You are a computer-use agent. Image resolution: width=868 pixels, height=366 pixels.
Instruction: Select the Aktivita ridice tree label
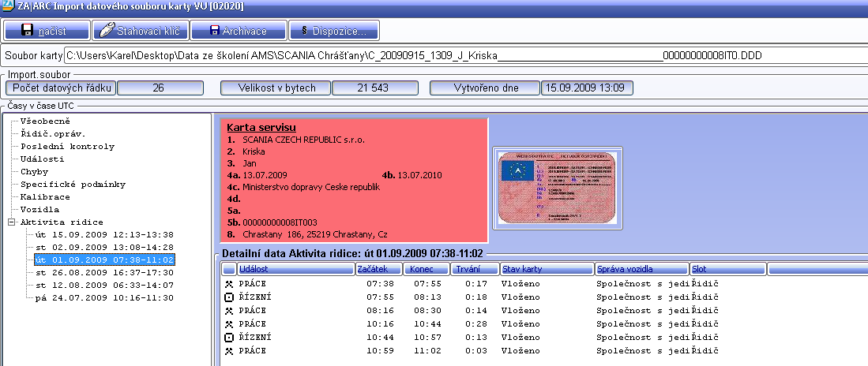click(62, 222)
